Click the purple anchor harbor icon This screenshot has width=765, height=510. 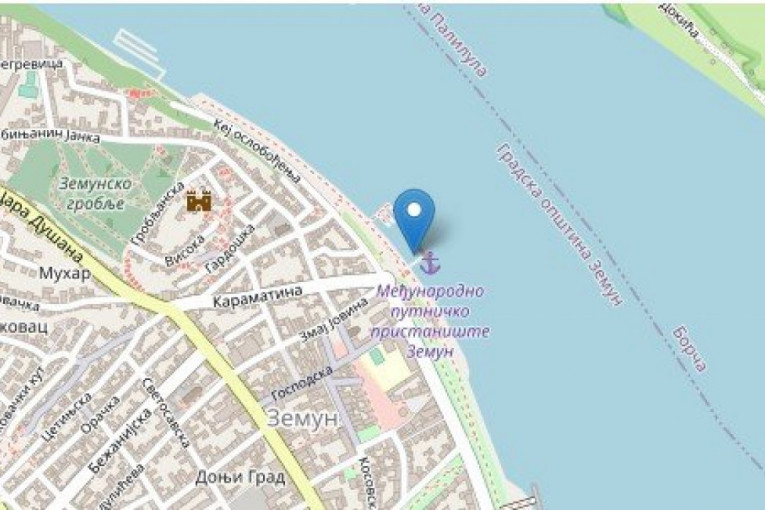430,263
